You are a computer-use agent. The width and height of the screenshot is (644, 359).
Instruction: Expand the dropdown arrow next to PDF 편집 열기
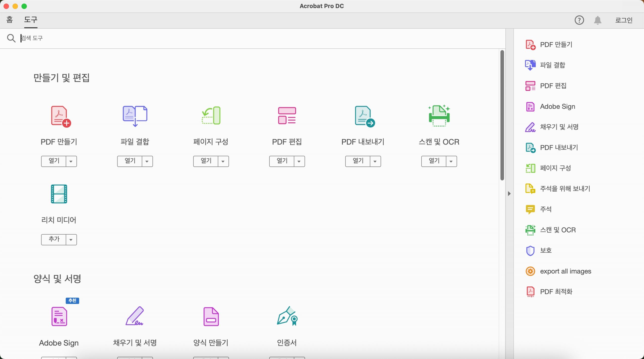[x=299, y=161]
